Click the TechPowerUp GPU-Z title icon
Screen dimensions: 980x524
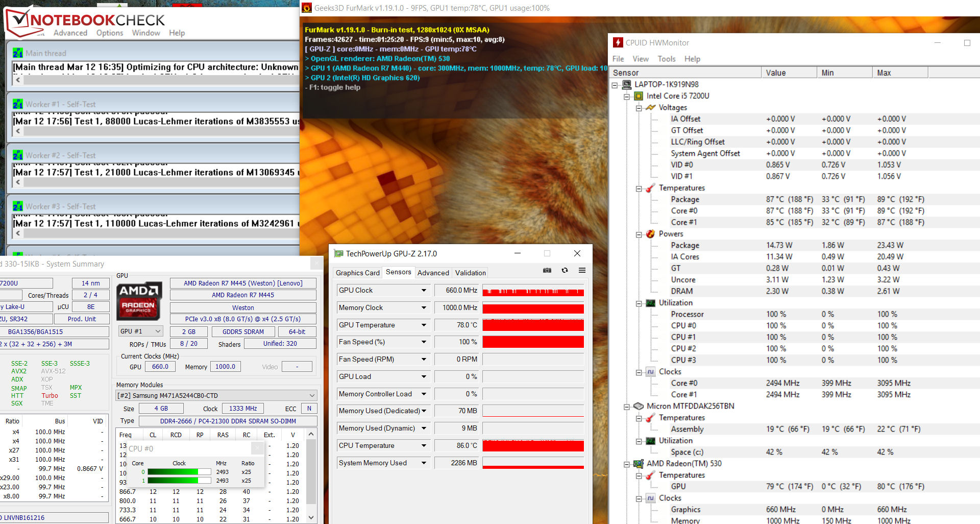pyautogui.click(x=338, y=253)
